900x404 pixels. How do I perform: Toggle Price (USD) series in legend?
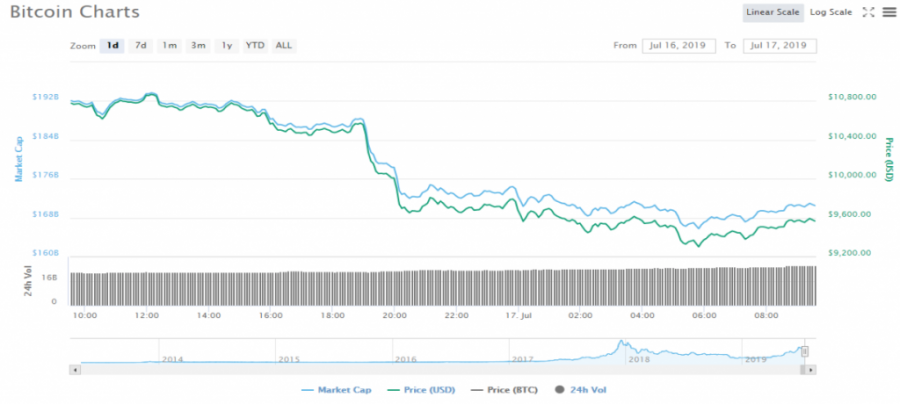(x=421, y=390)
